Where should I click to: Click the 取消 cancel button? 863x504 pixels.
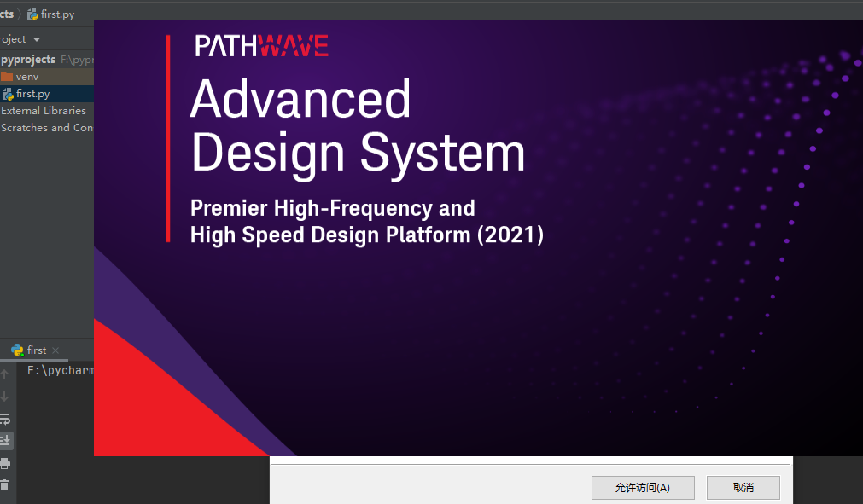(x=743, y=488)
